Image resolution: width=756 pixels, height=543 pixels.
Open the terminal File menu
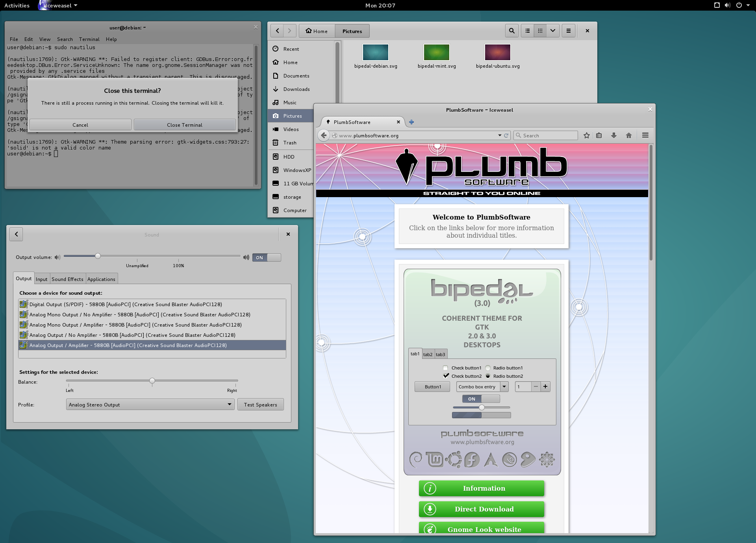click(14, 39)
